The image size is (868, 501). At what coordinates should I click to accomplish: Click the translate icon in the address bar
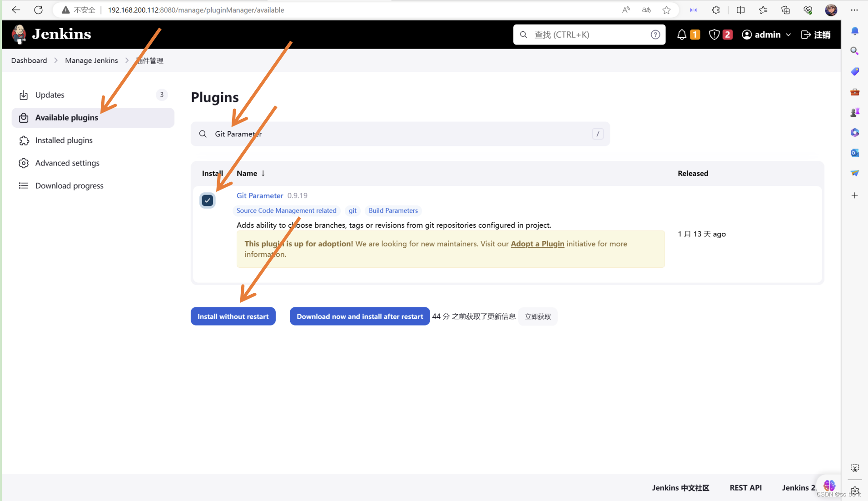[x=646, y=10]
